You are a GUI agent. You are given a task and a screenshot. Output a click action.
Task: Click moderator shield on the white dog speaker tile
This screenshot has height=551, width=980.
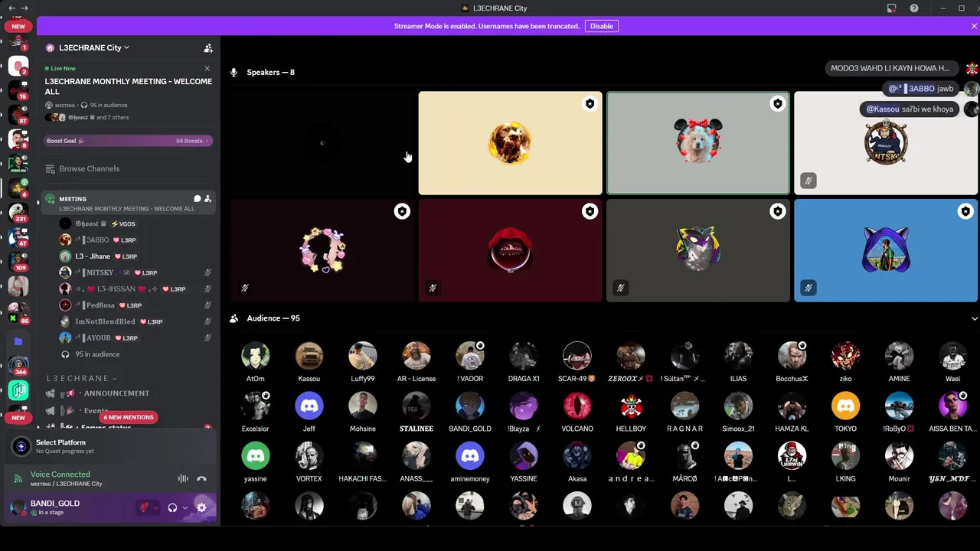point(777,104)
